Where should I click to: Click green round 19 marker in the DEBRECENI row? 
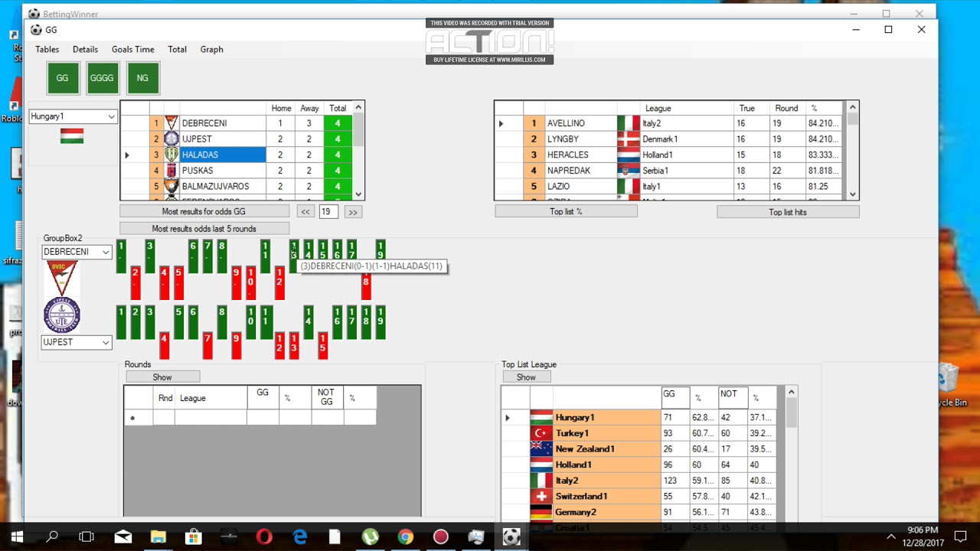click(x=381, y=256)
